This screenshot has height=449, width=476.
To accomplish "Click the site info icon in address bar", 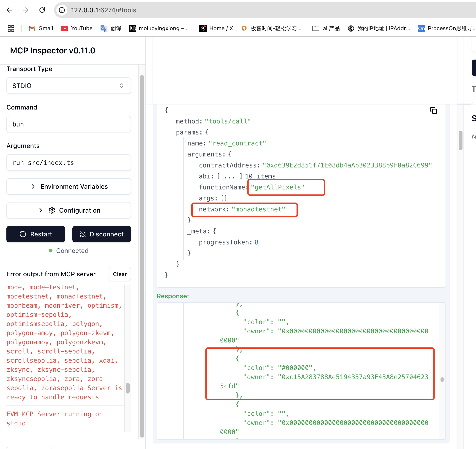I will pyautogui.click(x=62, y=10).
